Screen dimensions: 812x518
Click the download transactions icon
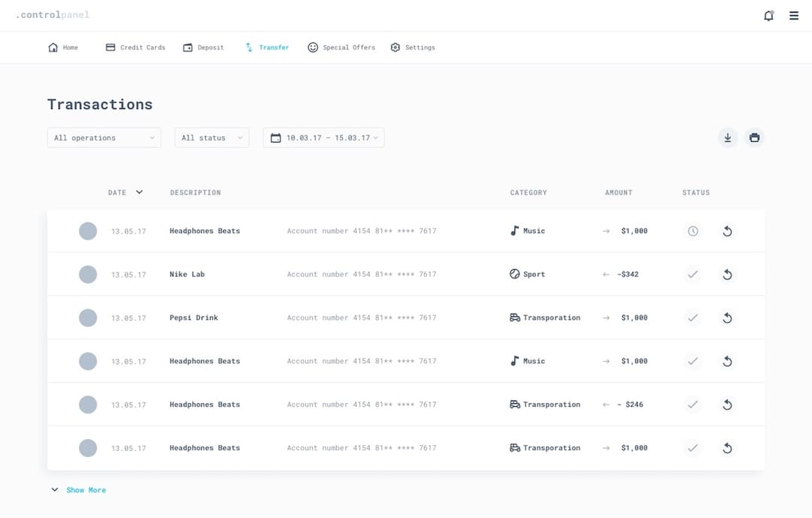tap(727, 138)
